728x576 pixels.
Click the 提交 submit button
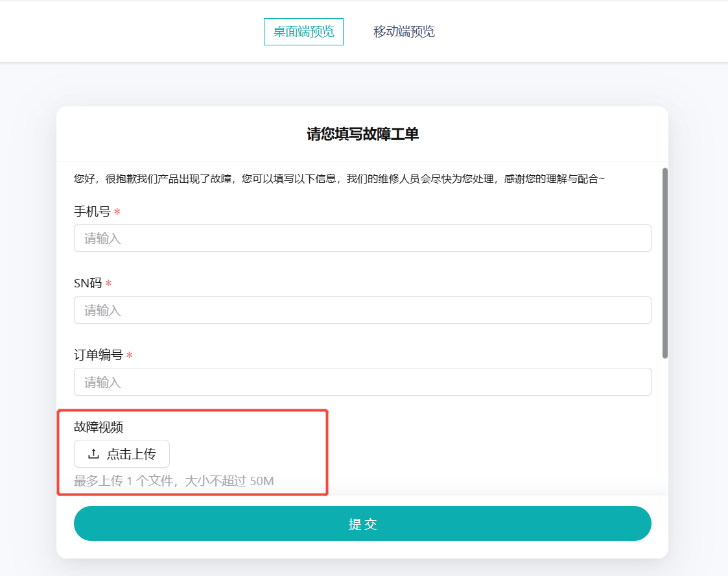362,523
